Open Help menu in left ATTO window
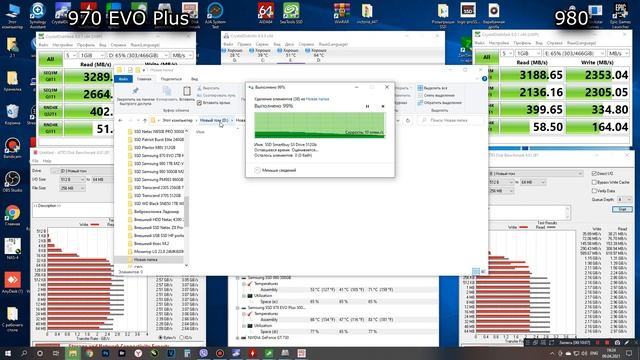 pyautogui.click(x=47, y=161)
